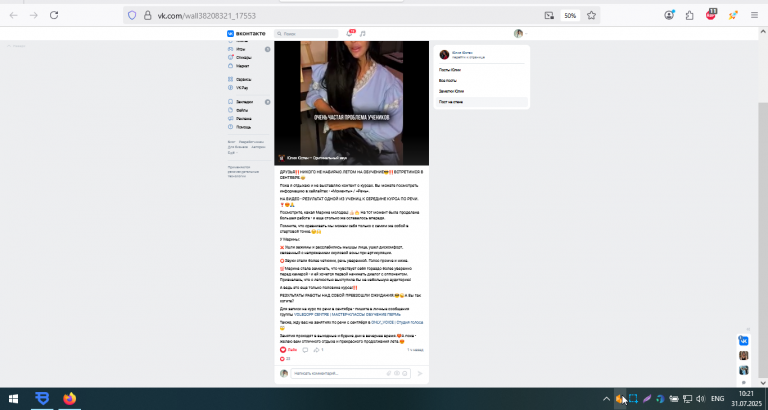The image size is (768, 410).
Task: Open Файлы in the left sidebar
Action: pos(239,110)
